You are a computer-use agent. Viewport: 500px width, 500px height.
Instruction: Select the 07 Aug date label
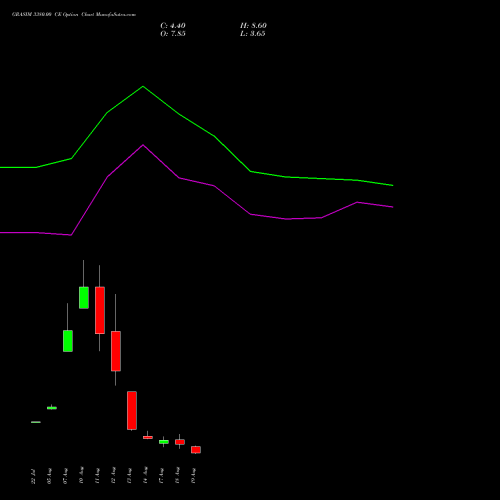point(65,476)
